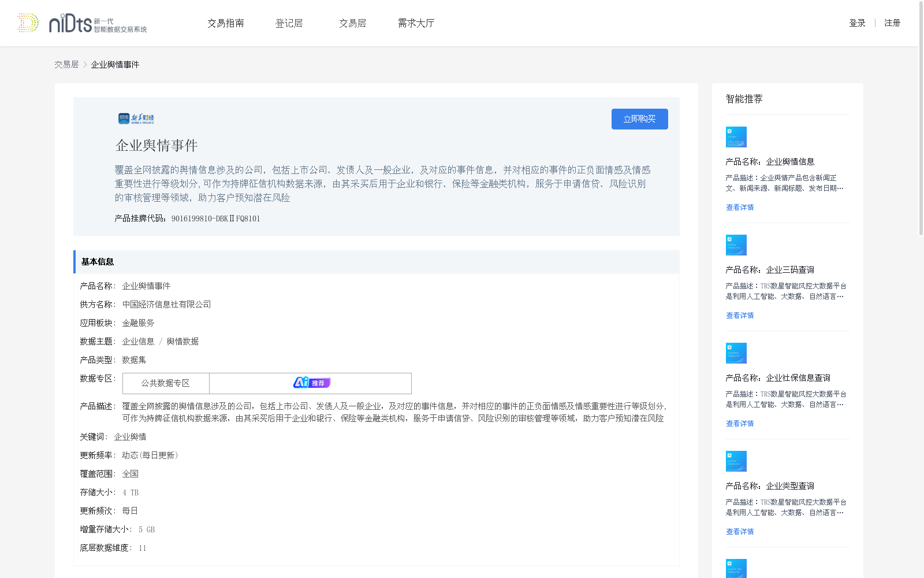Click 查看详情 under 企业舆情信息

(740, 208)
